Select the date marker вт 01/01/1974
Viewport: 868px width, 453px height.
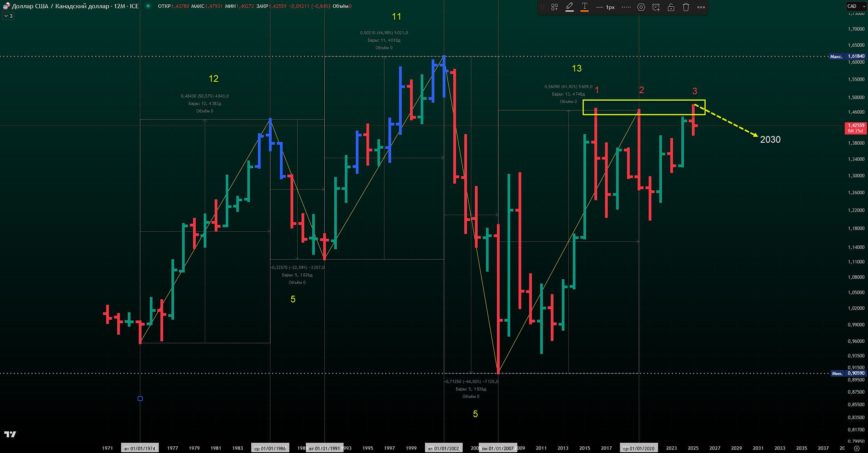click(140, 448)
